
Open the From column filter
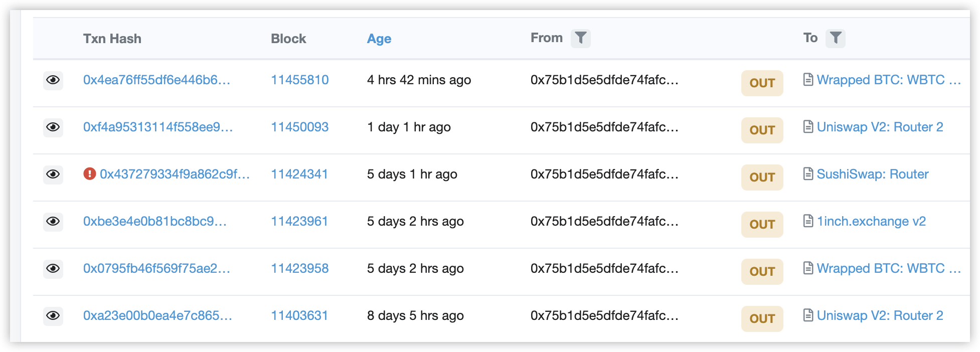pos(580,38)
